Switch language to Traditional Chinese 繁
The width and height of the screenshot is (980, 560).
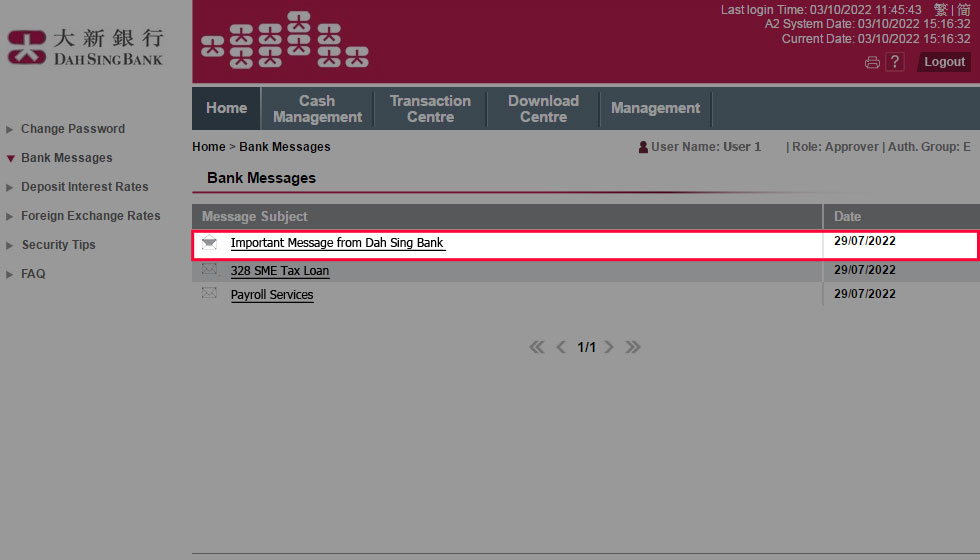(941, 9)
